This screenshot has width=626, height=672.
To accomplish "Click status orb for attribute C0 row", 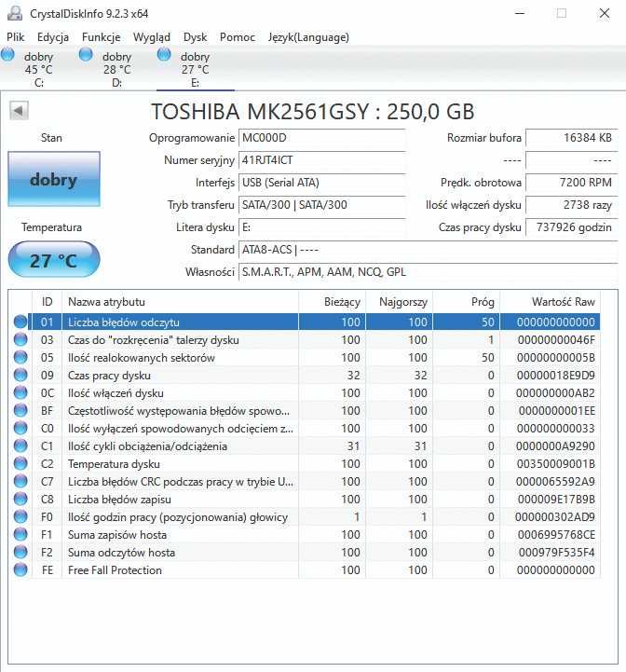I will 20,428.
